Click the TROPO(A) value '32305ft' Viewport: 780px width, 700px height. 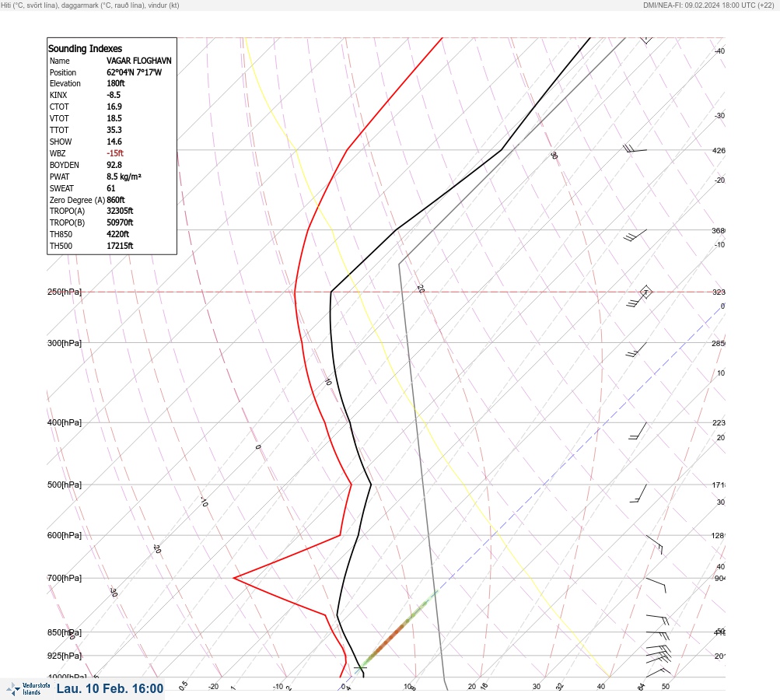(120, 211)
